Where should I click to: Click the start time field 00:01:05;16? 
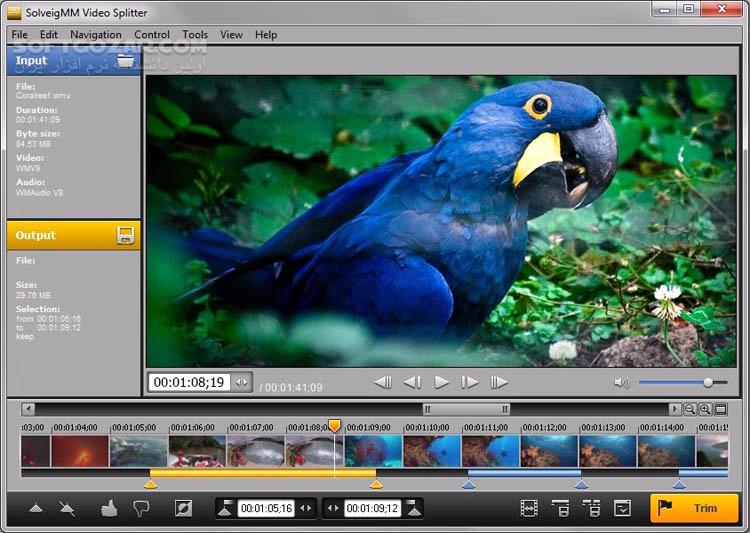tap(266, 508)
